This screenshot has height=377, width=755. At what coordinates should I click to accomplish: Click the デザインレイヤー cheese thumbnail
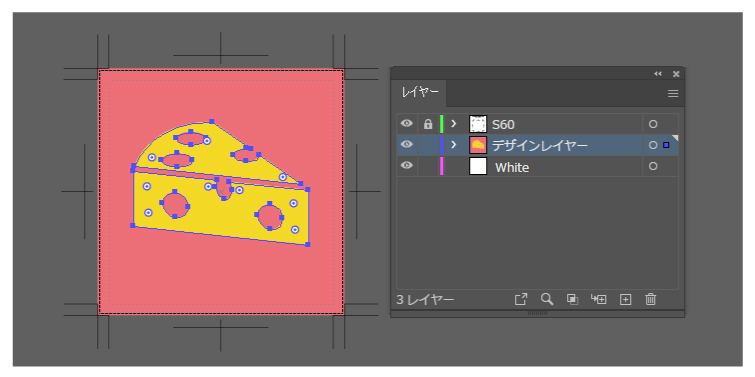tap(478, 145)
